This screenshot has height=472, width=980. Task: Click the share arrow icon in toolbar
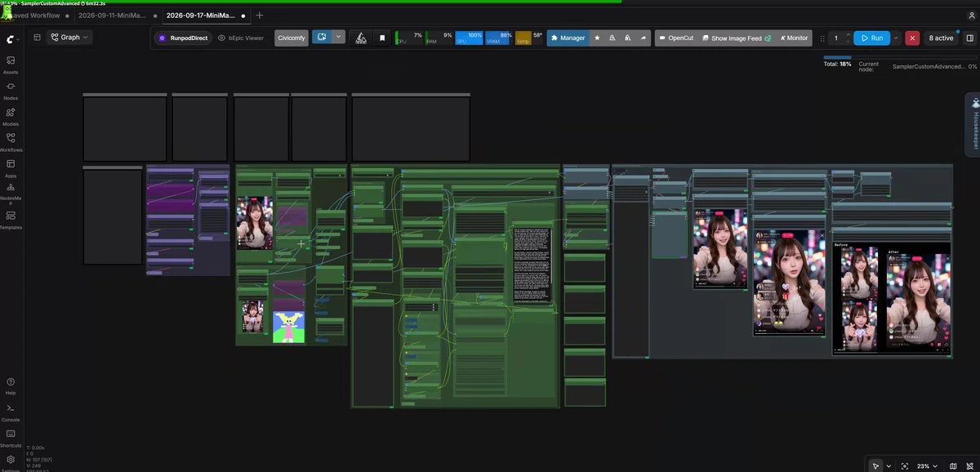point(643,38)
